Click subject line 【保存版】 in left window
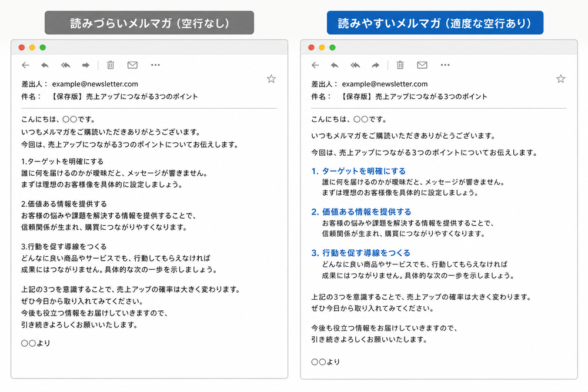 pyautogui.click(x=125, y=96)
